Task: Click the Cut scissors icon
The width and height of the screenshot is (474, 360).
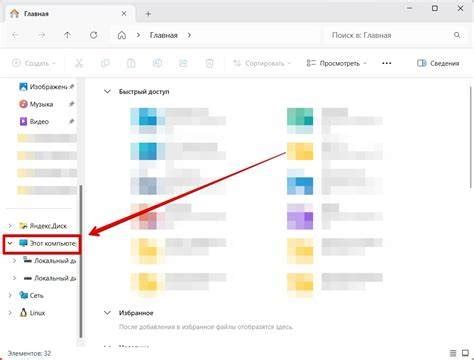Action: click(x=79, y=63)
